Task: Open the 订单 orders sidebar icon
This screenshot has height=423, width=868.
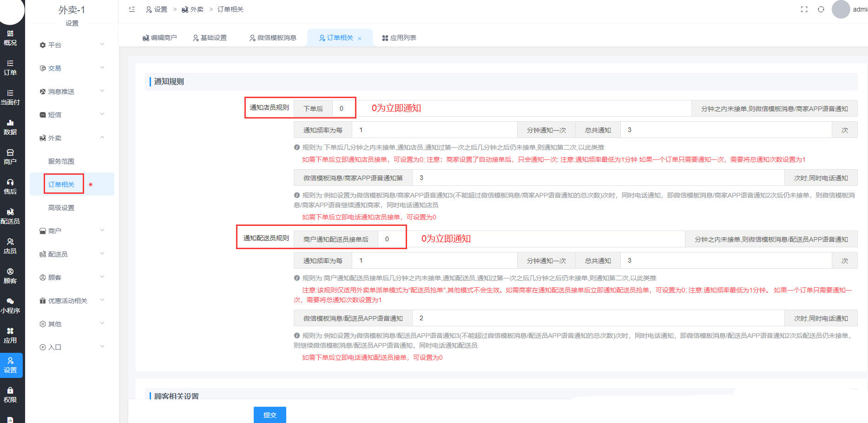Action: pyautogui.click(x=10, y=68)
